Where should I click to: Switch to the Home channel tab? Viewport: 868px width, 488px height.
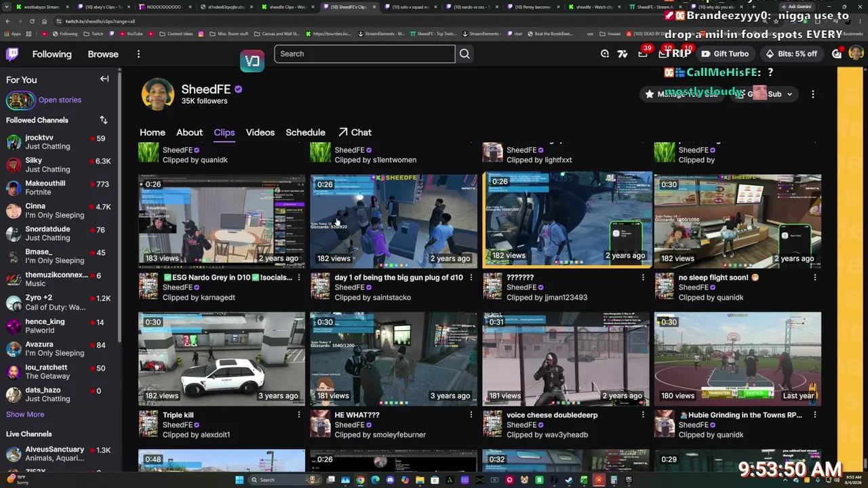click(x=153, y=132)
